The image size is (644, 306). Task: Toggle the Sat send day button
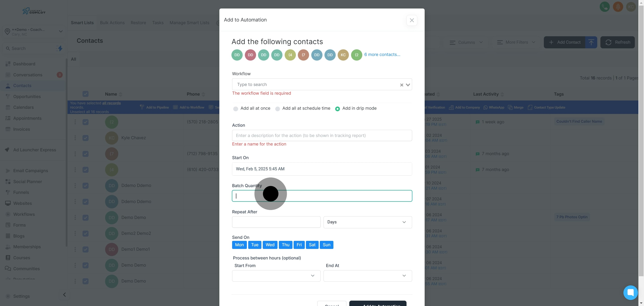(312, 245)
